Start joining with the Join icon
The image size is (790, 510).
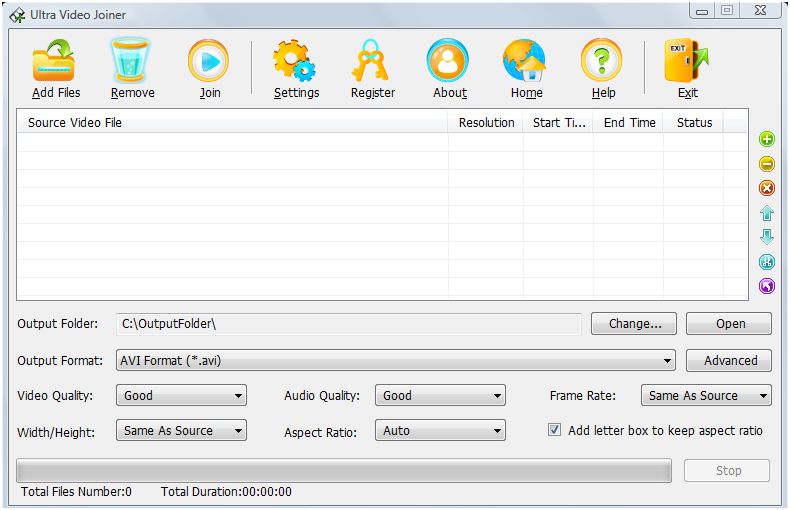click(208, 61)
